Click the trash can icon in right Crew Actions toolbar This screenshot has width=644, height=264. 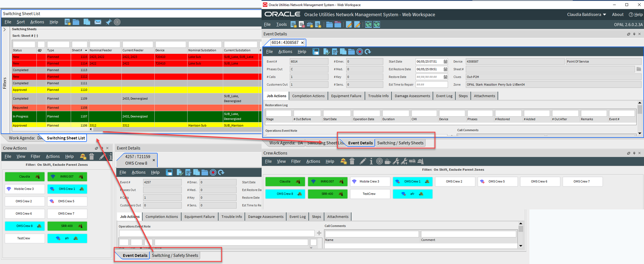(x=352, y=161)
